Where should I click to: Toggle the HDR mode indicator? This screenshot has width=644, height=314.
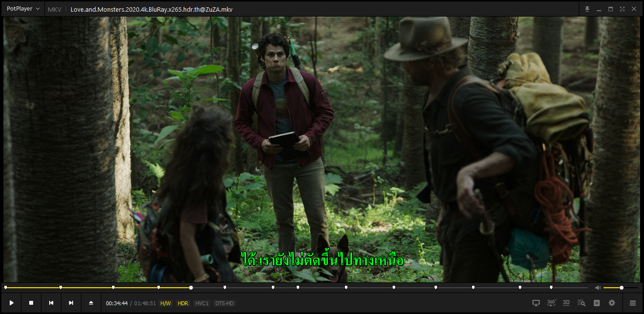[183, 303]
